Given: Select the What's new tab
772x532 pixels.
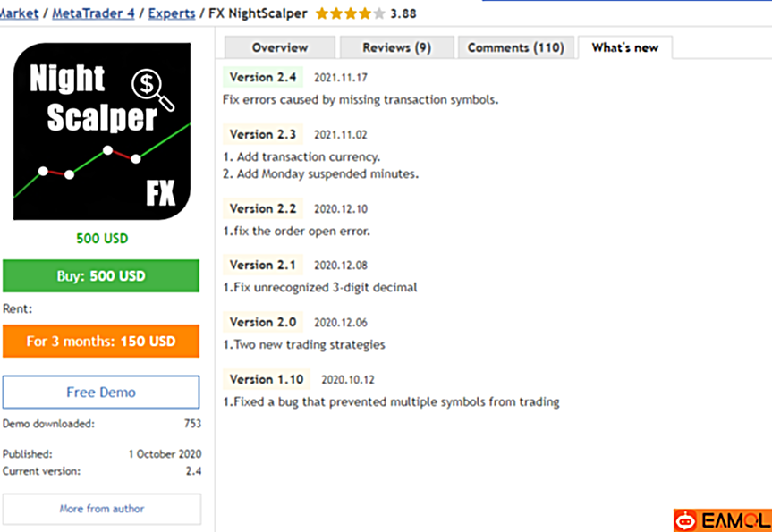Looking at the screenshot, I should click(624, 47).
